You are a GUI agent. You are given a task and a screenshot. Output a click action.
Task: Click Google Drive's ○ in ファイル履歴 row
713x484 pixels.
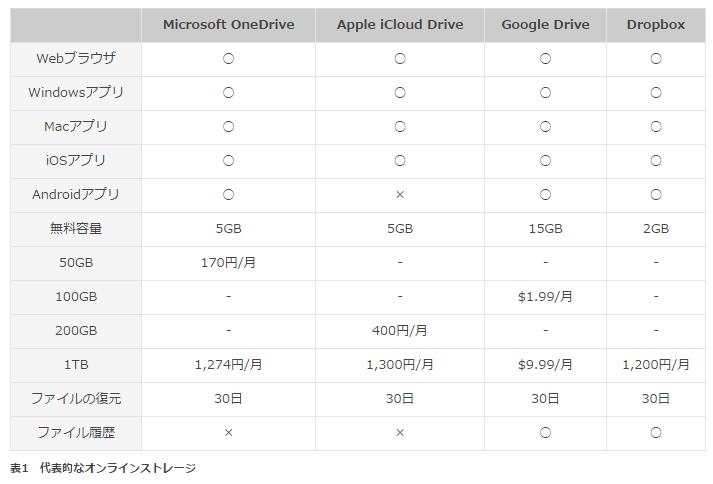pyautogui.click(x=545, y=433)
